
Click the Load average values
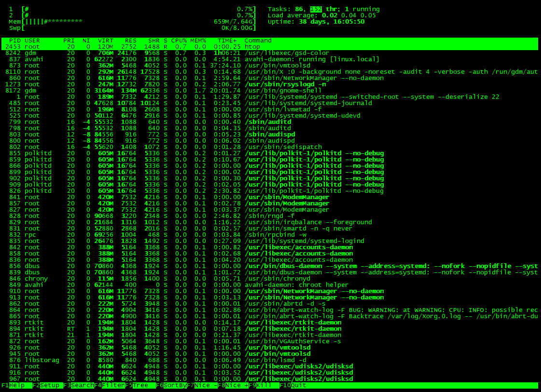click(349, 15)
